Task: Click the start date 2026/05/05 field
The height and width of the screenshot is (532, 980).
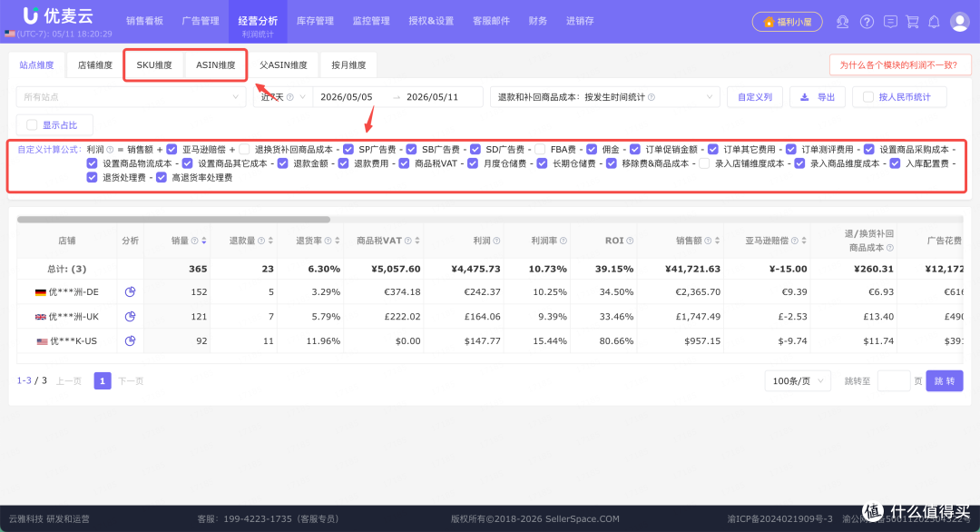Action: [347, 97]
